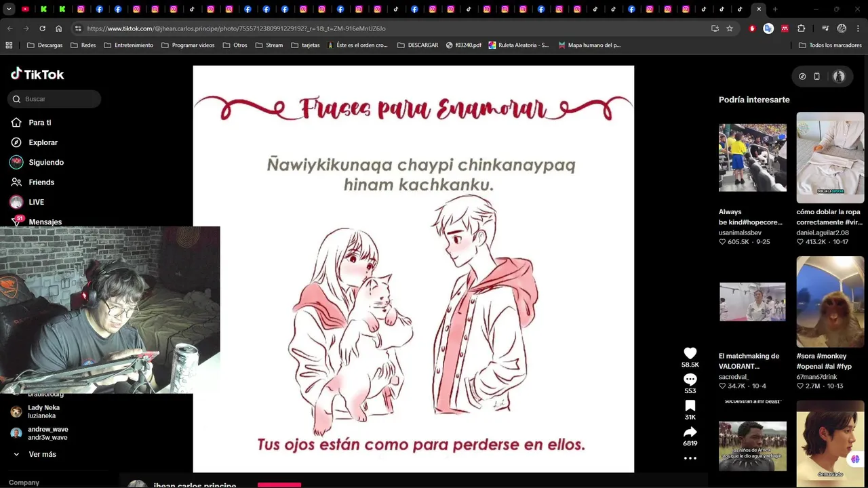Screen dimensions: 868x488
Task: Share the post using the arrow icon
Action: pyautogui.click(x=690, y=432)
